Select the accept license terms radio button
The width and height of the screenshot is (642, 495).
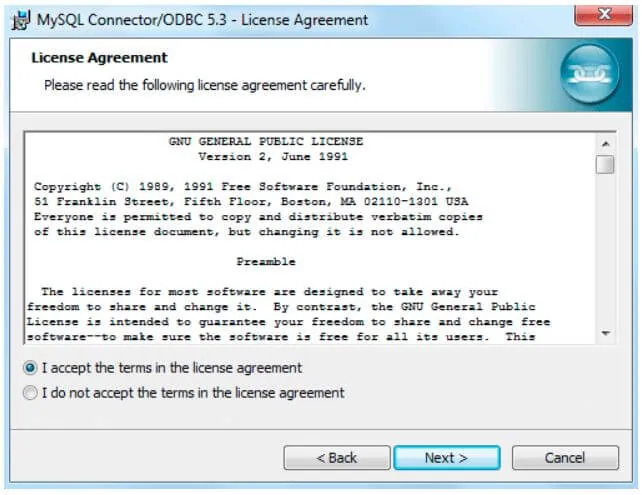30,368
